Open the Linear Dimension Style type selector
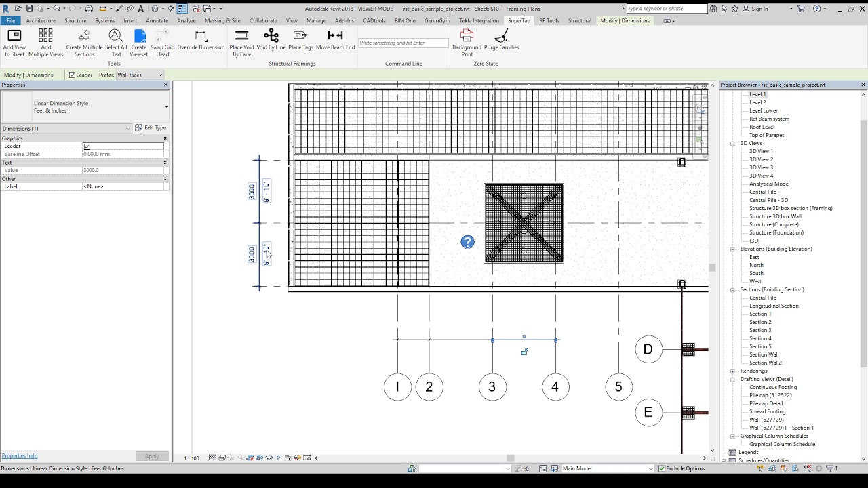868x488 pixels. click(x=85, y=107)
